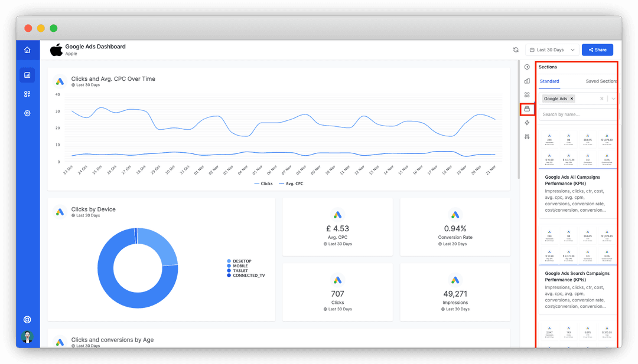The image size is (638, 364).
Task: Switch to the Saved Sections tab
Action: (x=601, y=81)
